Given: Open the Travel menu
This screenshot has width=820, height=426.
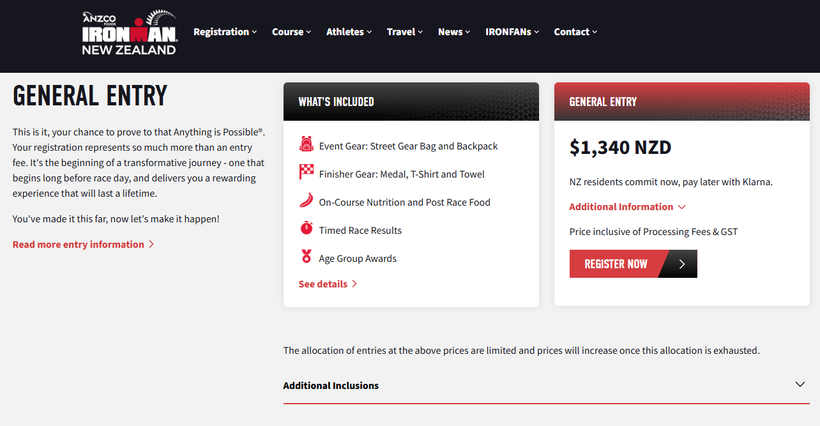Looking at the screenshot, I should [405, 32].
